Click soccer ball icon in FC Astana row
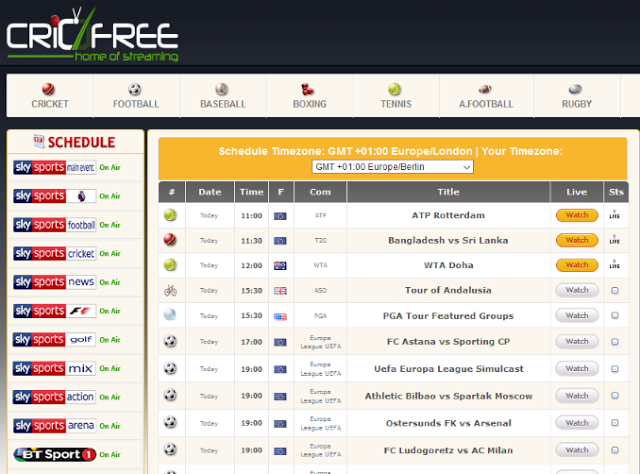 (x=170, y=341)
